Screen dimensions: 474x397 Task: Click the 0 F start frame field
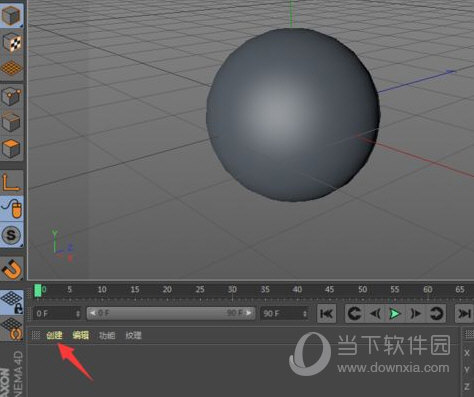tap(57, 314)
